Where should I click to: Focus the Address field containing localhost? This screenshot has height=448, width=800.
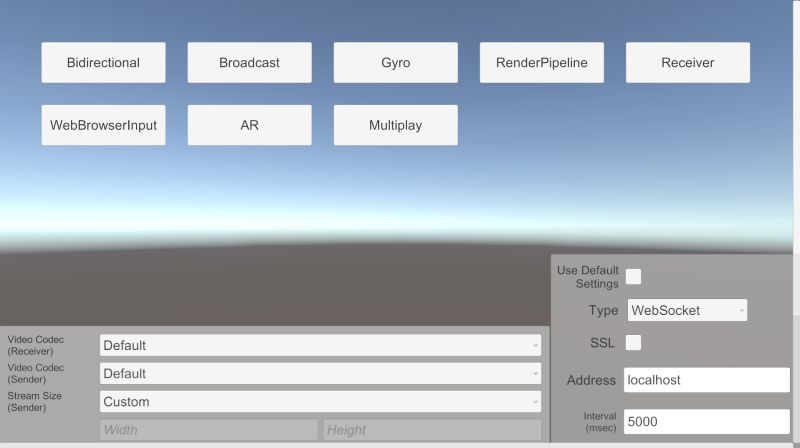click(707, 380)
